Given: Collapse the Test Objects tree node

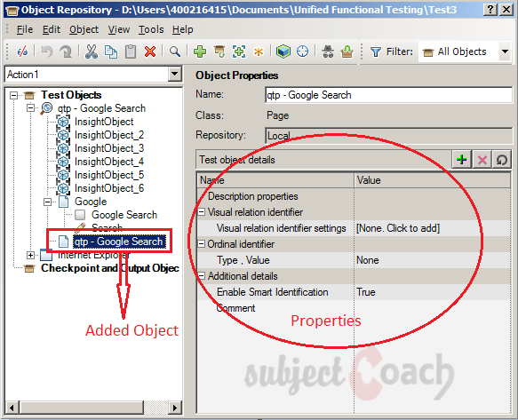Looking at the screenshot, I should pyautogui.click(x=13, y=95).
